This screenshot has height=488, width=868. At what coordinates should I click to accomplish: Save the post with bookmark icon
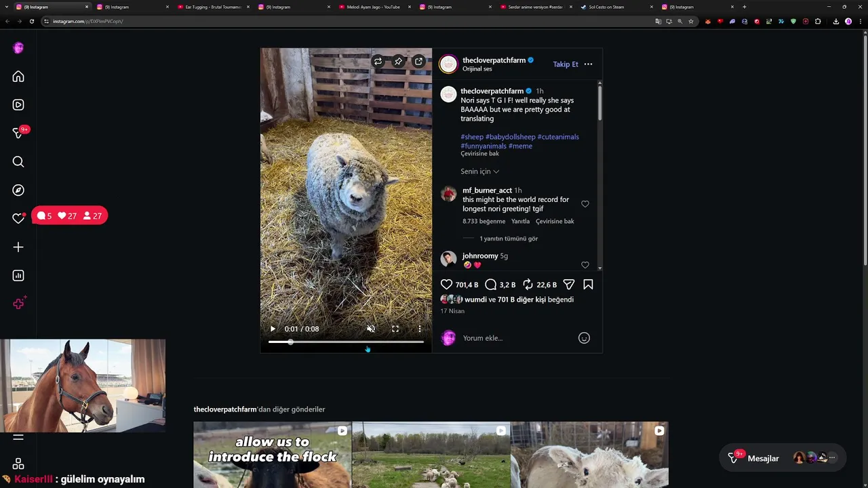tap(588, 285)
